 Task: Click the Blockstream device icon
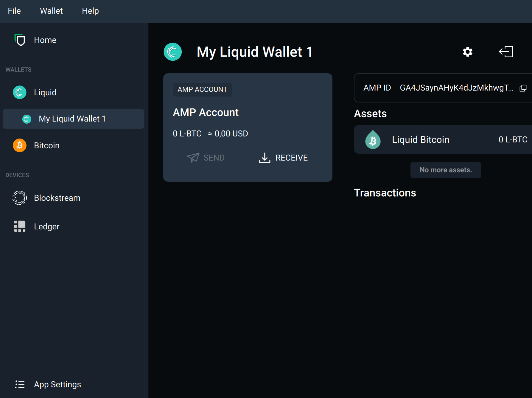[20, 198]
